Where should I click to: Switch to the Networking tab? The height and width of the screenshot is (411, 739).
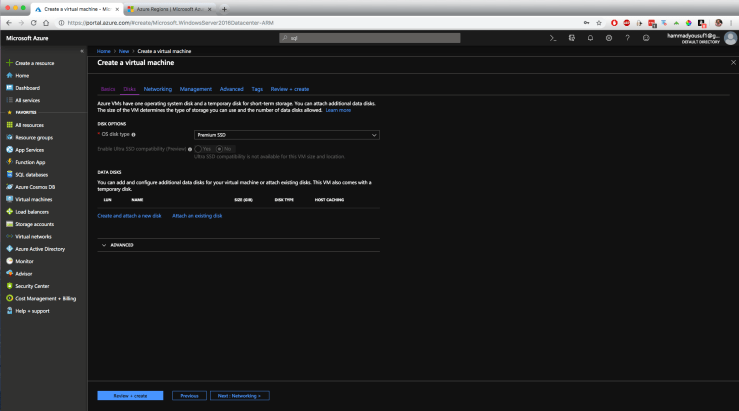click(x=158, y=89)
